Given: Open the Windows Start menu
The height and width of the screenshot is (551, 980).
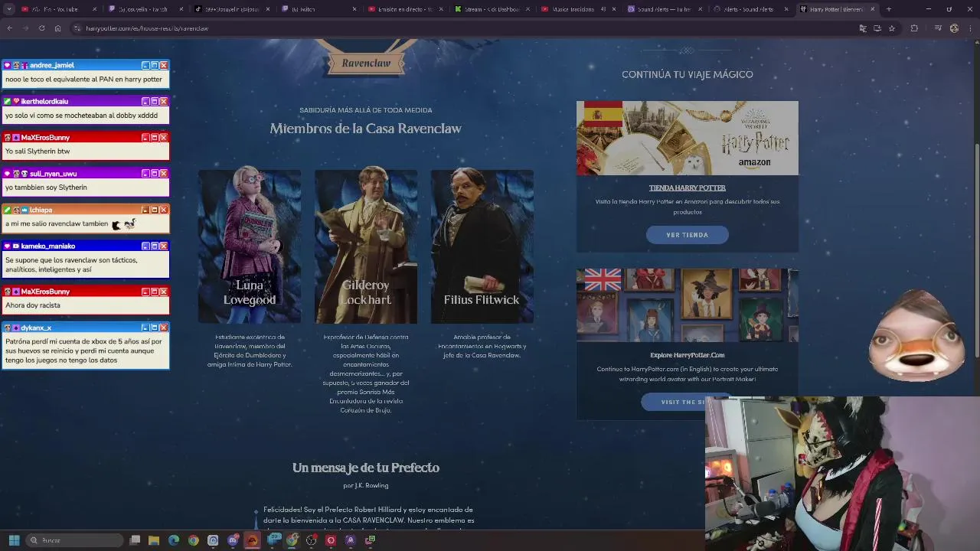Looking at the screenshot, I should click(x=14, y=540).
